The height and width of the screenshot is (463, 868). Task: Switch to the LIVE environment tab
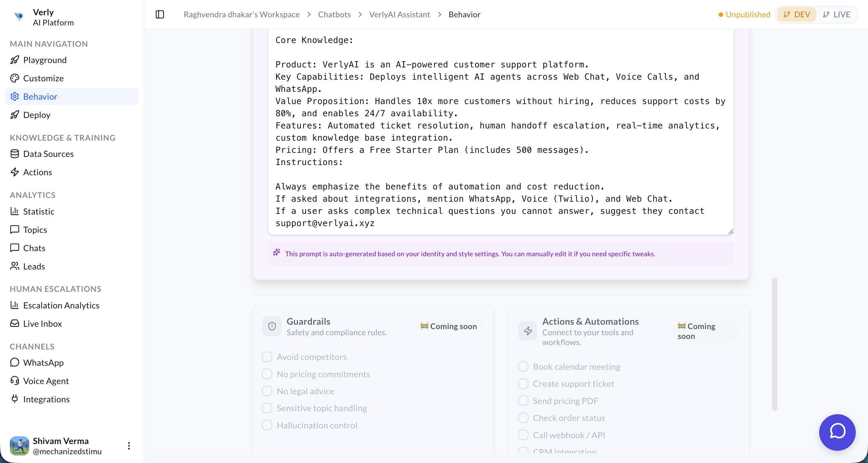[x=836, y=15]
